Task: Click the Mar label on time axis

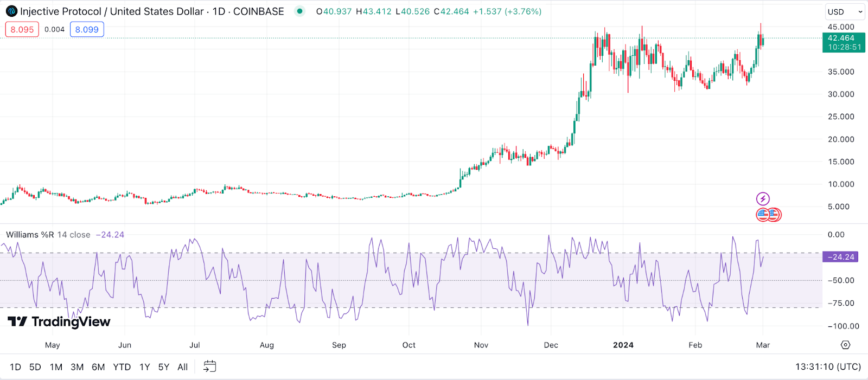Action: 763,345
